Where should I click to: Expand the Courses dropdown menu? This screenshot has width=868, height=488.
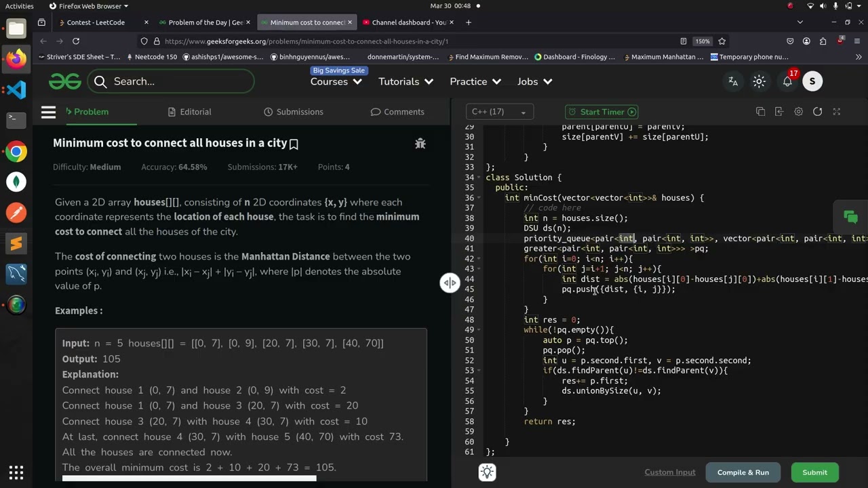tap(336, 81)
